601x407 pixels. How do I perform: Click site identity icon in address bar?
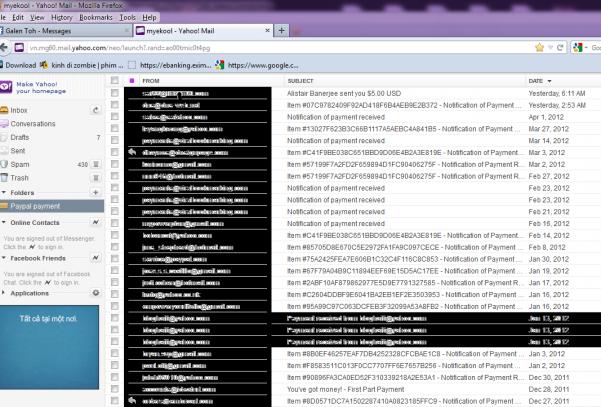click(x=19, y=48)
